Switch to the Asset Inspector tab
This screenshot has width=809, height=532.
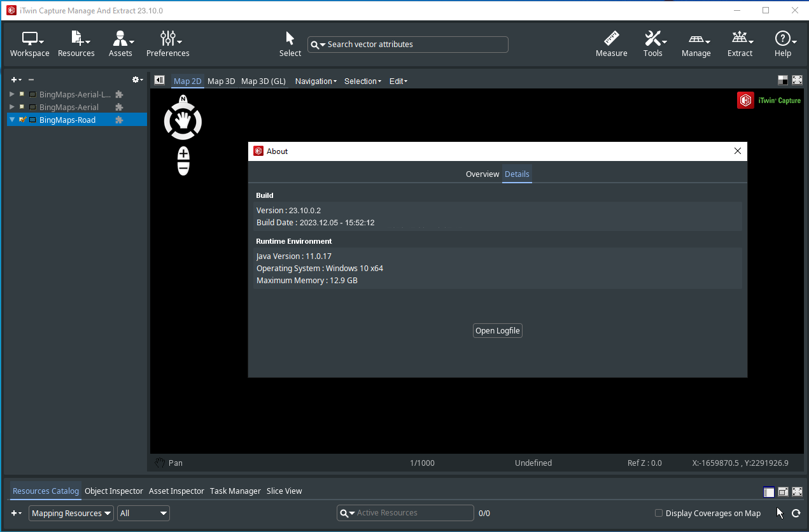tap(176, 491)
